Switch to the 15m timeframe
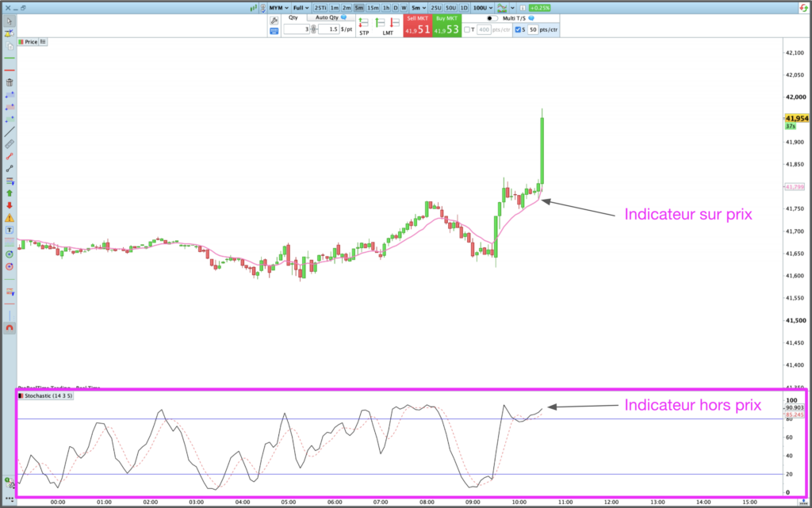Viewport: 812px width, 508px height. pos(373,7)
